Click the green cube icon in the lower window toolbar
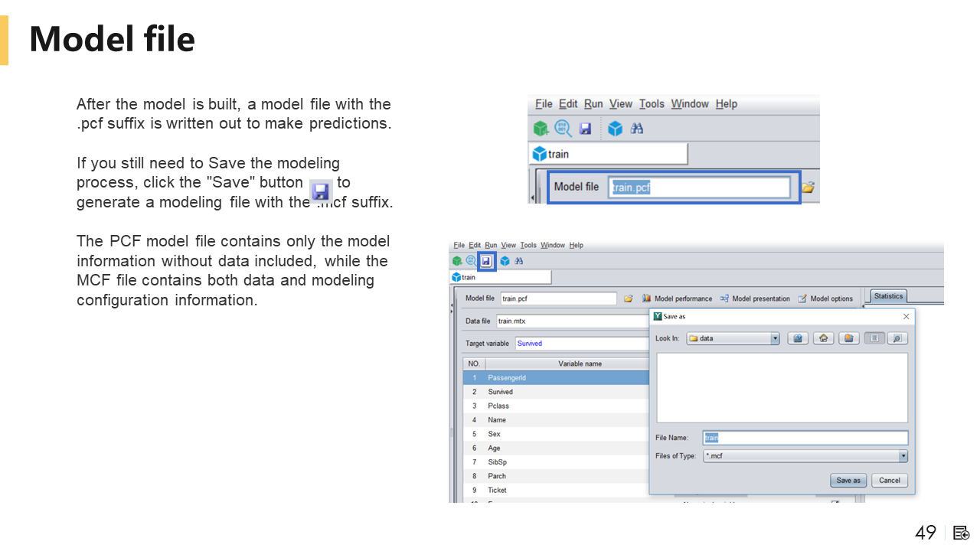The image size is (980, 551). coord(457,261)
